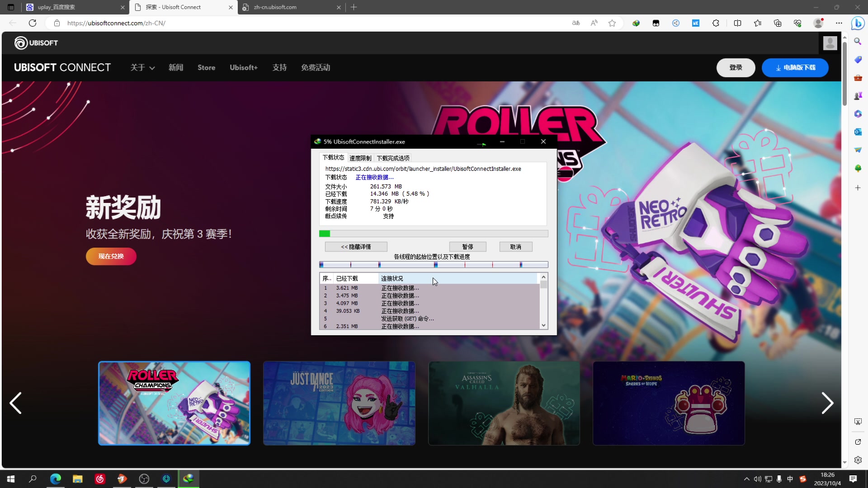This screenshot has width=868, height=488.
Task: Open the sidebar Outlook icon
Action: click(858, 132)
